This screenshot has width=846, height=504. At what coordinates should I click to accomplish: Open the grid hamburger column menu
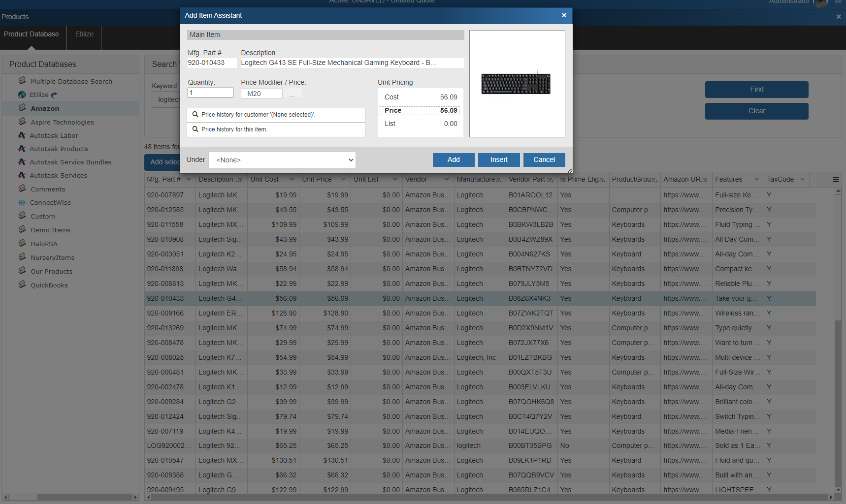(x=835, y=180)
